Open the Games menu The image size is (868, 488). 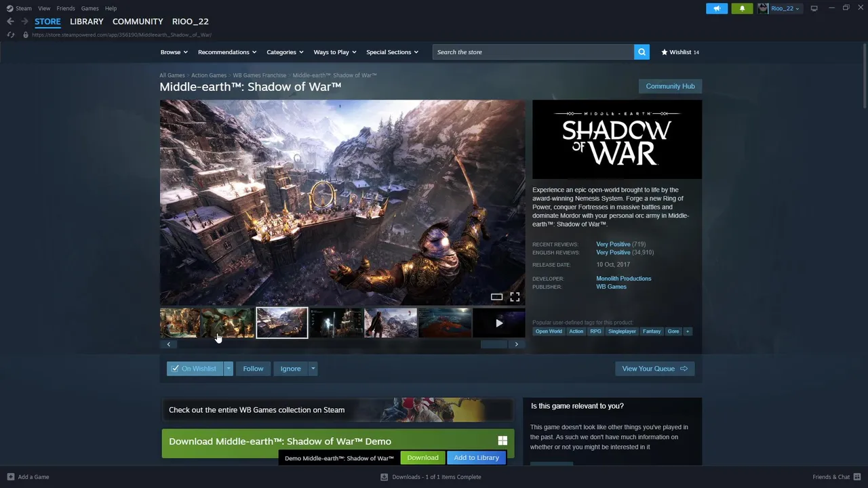(90, 8)
